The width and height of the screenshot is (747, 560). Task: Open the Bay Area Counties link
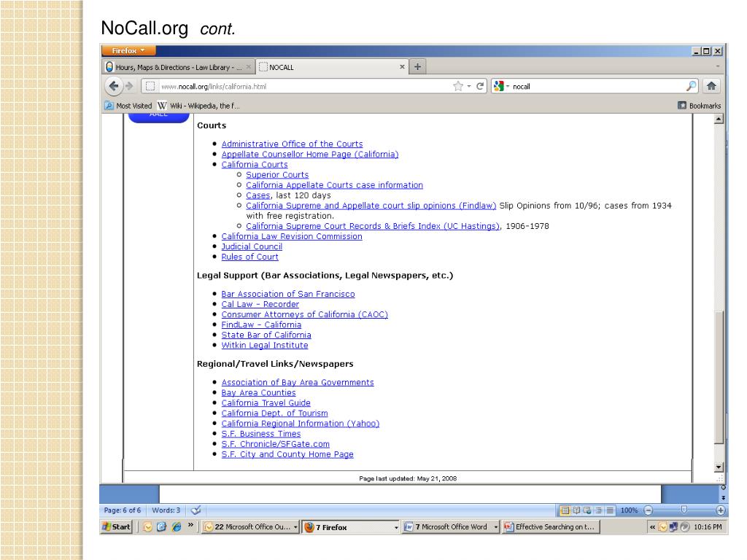point(258,393)
